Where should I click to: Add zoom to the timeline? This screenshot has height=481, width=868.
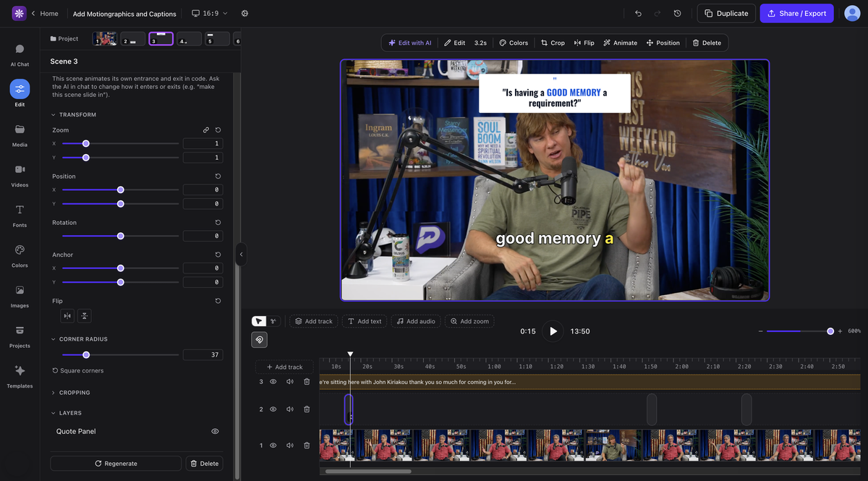click(469, 321)
